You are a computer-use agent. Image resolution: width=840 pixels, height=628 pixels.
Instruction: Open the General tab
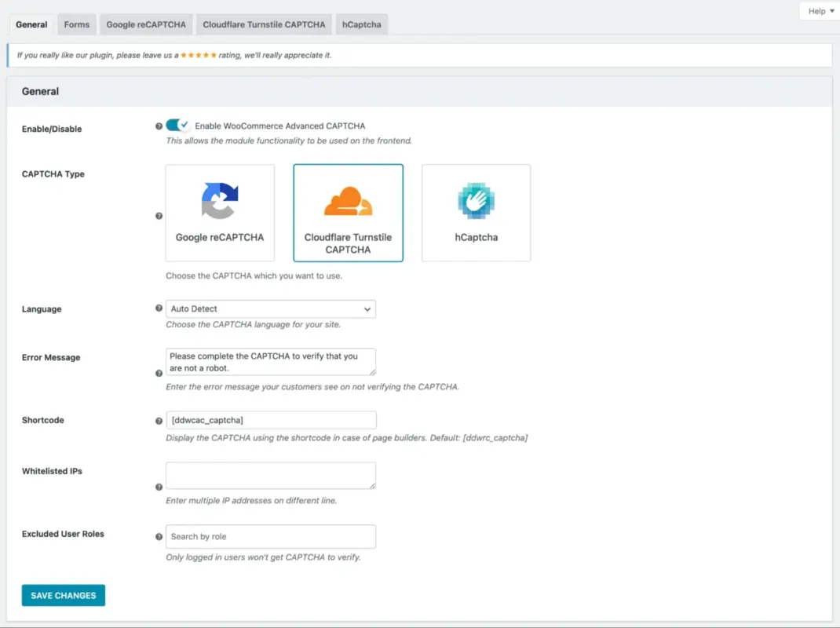(x=31, y=24)
